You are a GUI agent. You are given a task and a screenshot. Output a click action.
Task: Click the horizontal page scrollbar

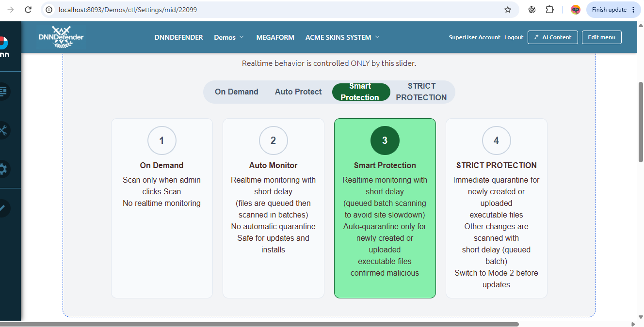pyautogui.click(x=259, y=324)
